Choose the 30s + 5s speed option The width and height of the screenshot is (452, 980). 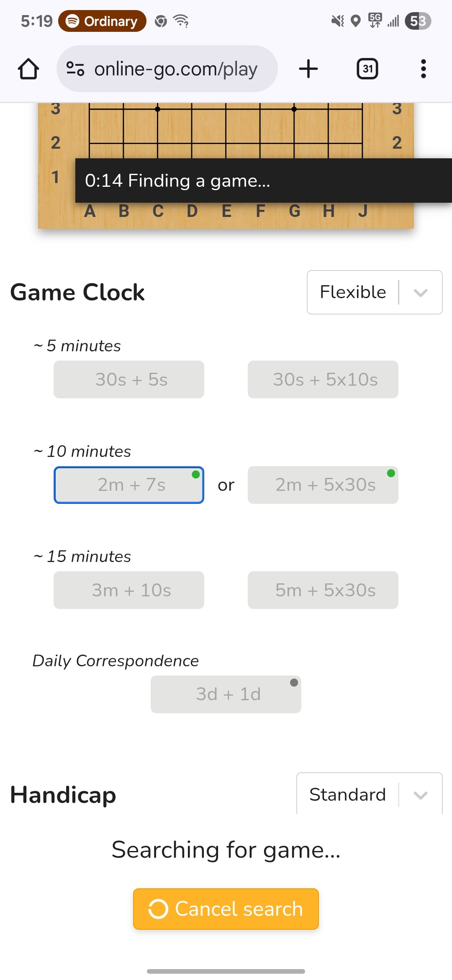click(129, 379)
